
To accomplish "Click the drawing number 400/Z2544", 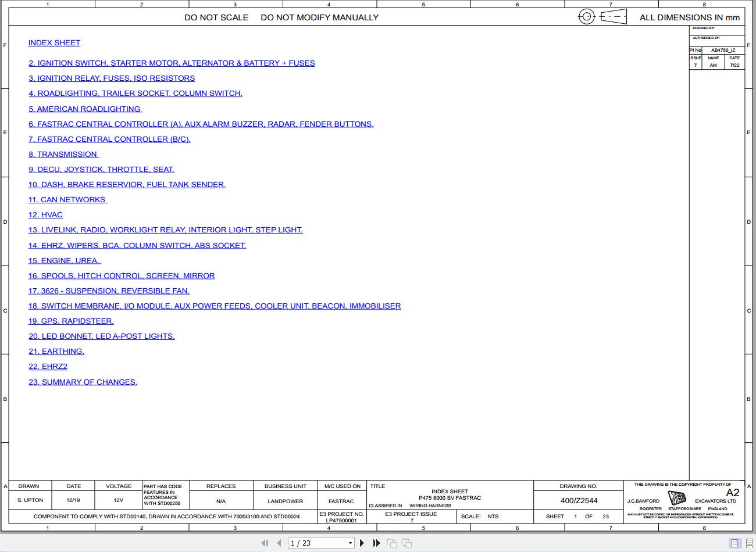I will [579, 500].
